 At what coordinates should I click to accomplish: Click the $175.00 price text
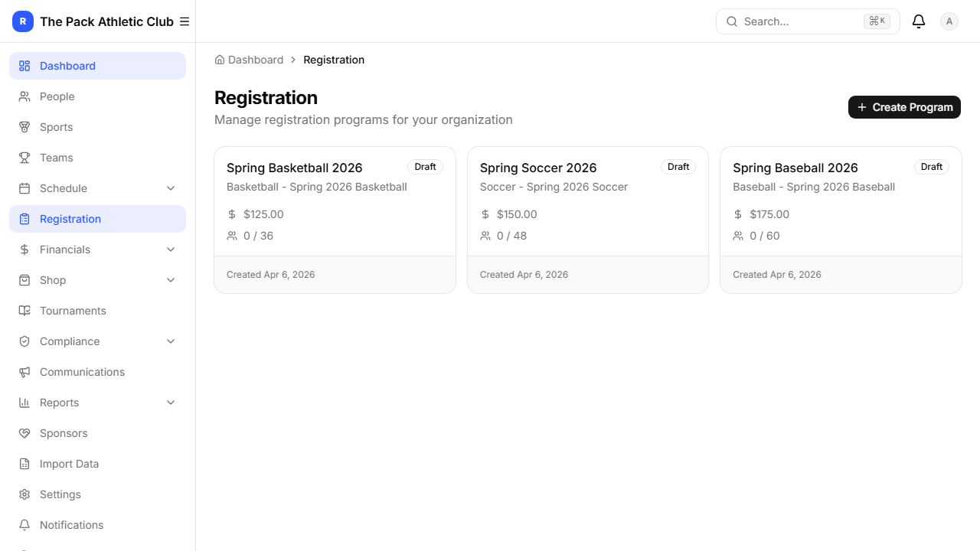coord(769,214)
